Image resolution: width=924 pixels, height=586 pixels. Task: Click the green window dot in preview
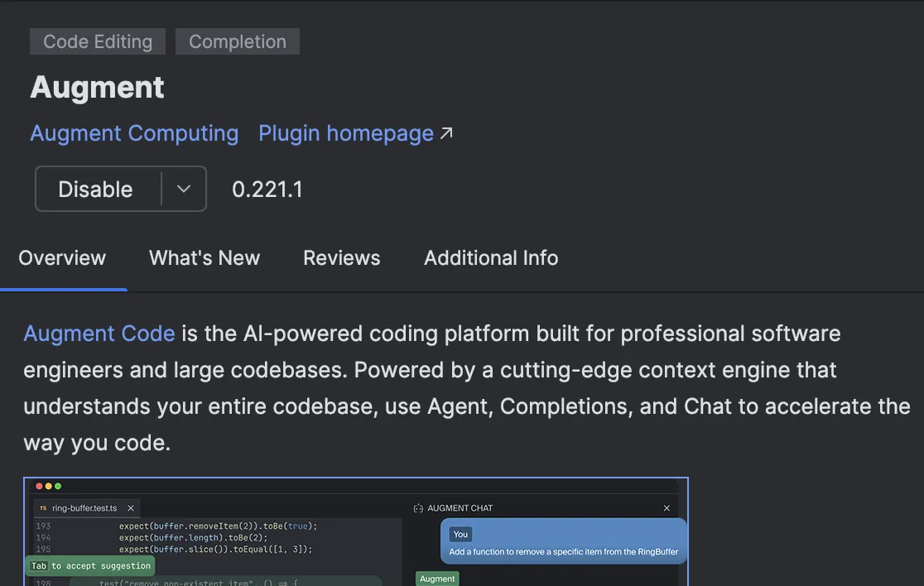58,486
